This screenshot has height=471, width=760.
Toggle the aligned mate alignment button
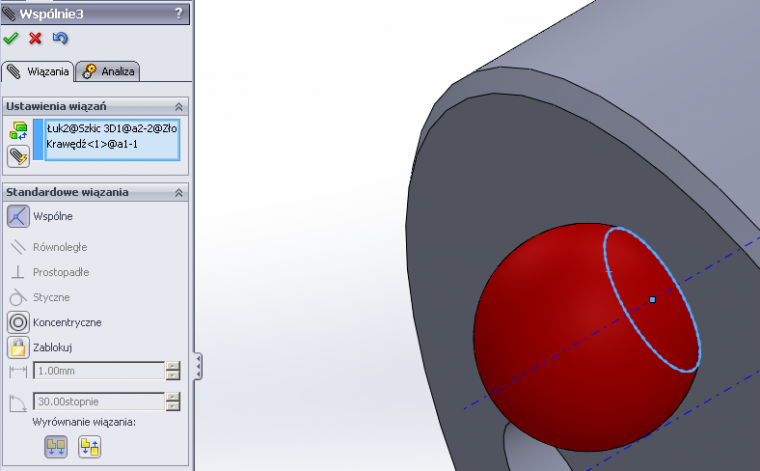[56, 447]
